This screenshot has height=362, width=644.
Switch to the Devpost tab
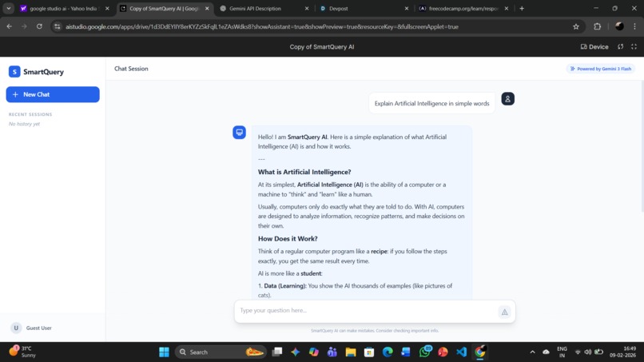364,9
